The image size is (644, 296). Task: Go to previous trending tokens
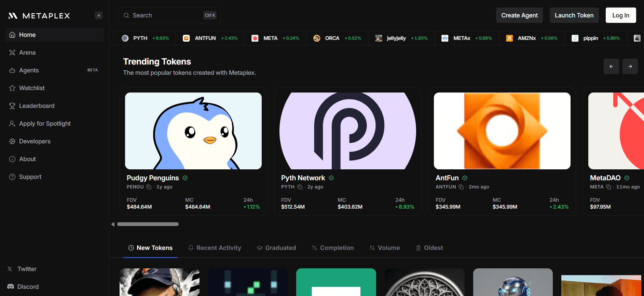click(611, 66)
